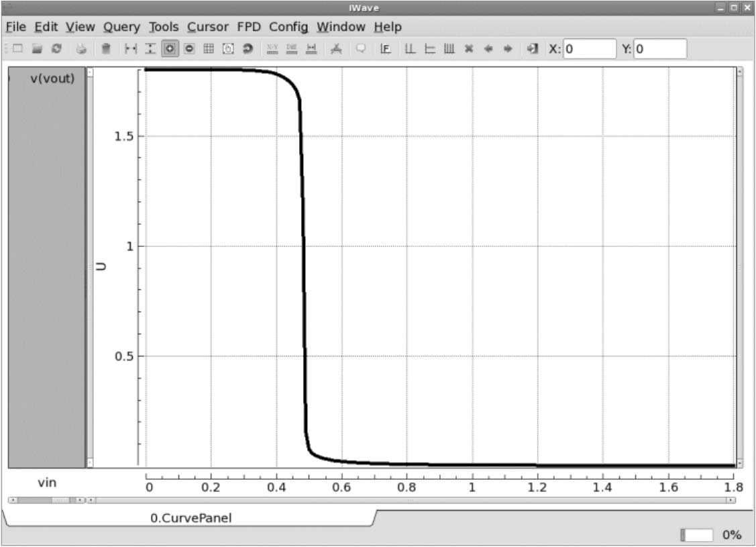Open the FPD menu

pyautogui.click(x=249, y=27)
